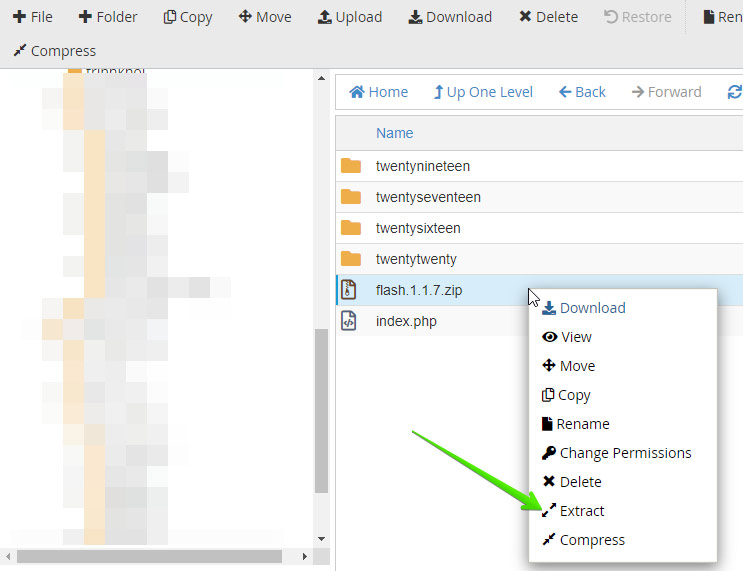This screenshot has height=571, width=743.
Task: Click the index.php code file icon
Action: (x=348, y=321)
